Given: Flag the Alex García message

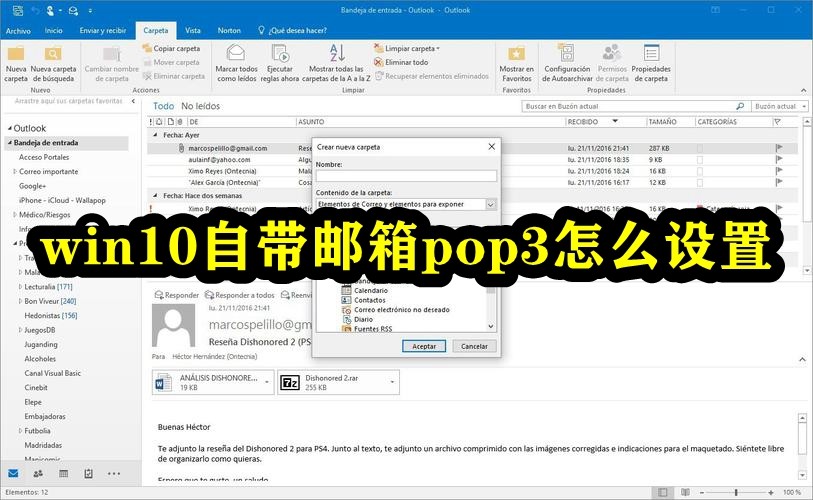Looking at the screenshot, I should point(779,183).
